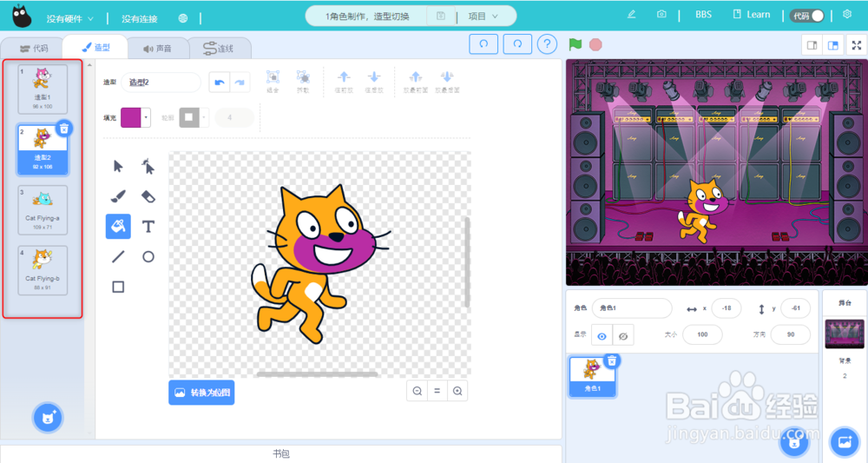868x463 pixels.
Task: Click 没有连接 connection status
Action: pos(140,19)
